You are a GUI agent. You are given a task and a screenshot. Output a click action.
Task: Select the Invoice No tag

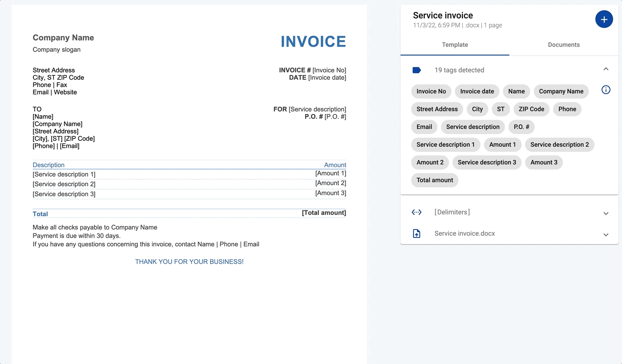tap(431, 91)
